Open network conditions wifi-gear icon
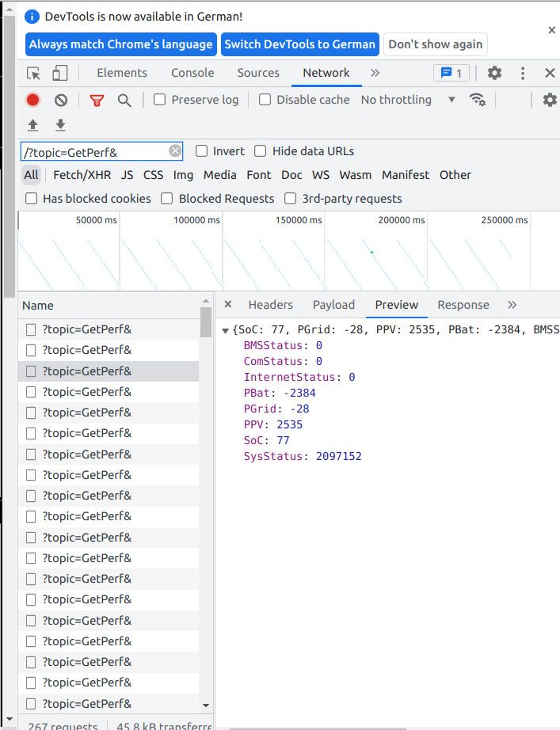Viewport: 560px width, 730px height. [x=478, y=100]
